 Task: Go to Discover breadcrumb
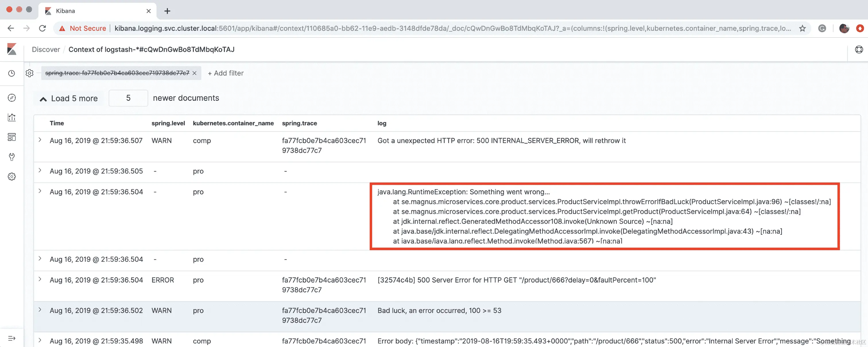coord(46,50)
